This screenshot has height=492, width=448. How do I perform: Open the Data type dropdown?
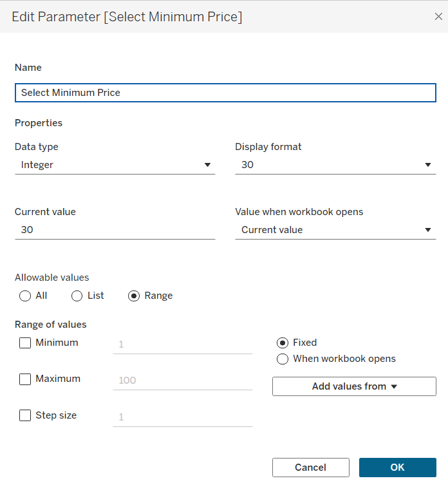pos(115,165)
